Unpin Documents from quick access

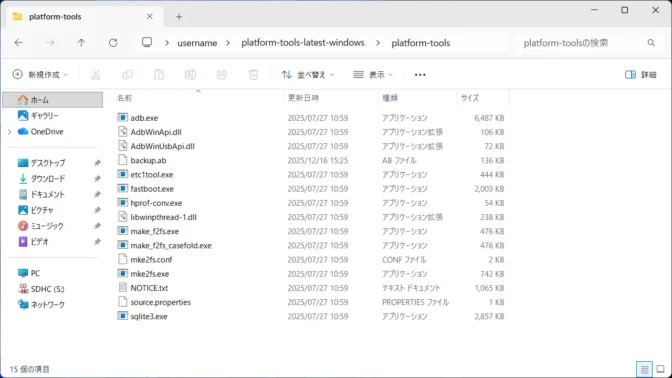(97, 195)
